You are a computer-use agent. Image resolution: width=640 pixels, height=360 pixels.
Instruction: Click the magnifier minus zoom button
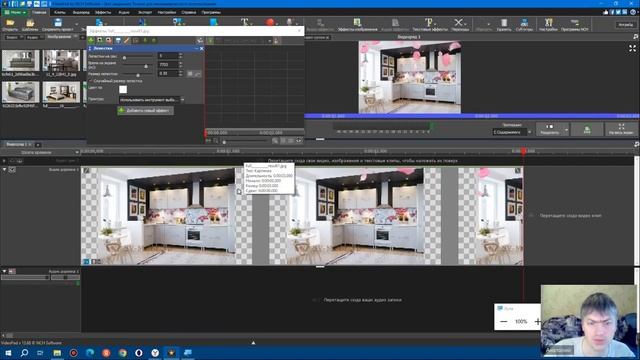[504, 322]
